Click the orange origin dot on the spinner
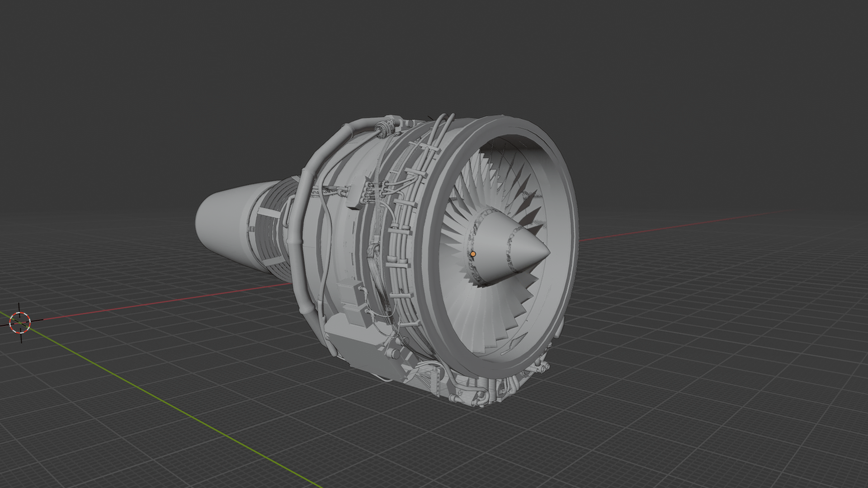This screenshot has width=868, height=488. click(x=473, y=254)
